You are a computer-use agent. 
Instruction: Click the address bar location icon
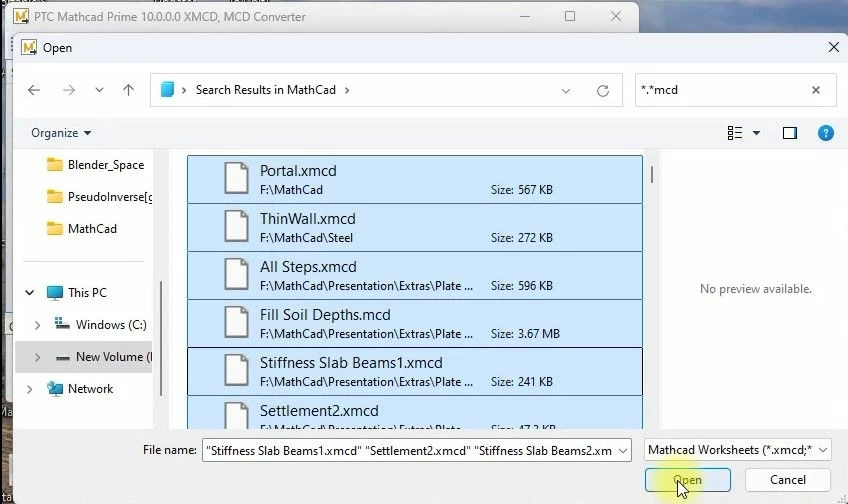click(x=167, y=90)
